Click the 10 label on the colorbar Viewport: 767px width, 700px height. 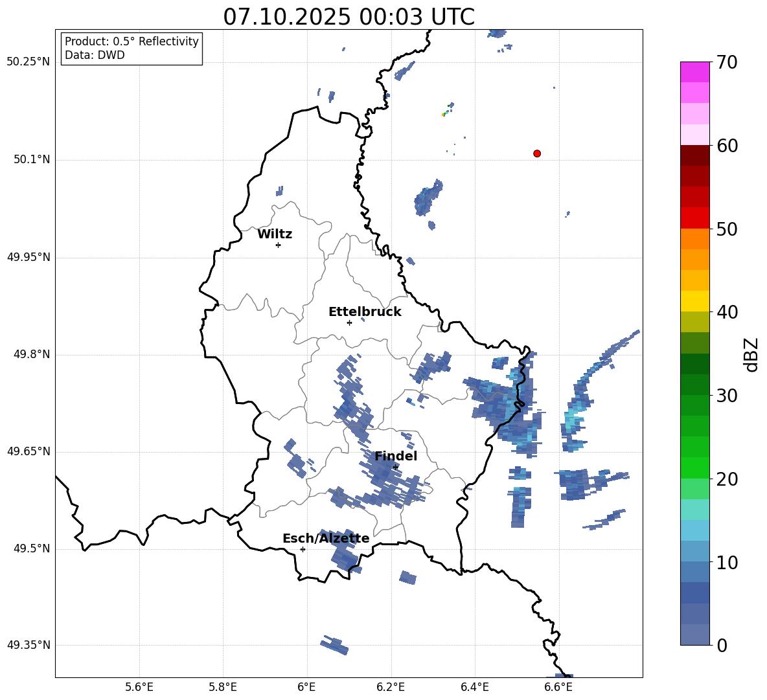point(726,562)
